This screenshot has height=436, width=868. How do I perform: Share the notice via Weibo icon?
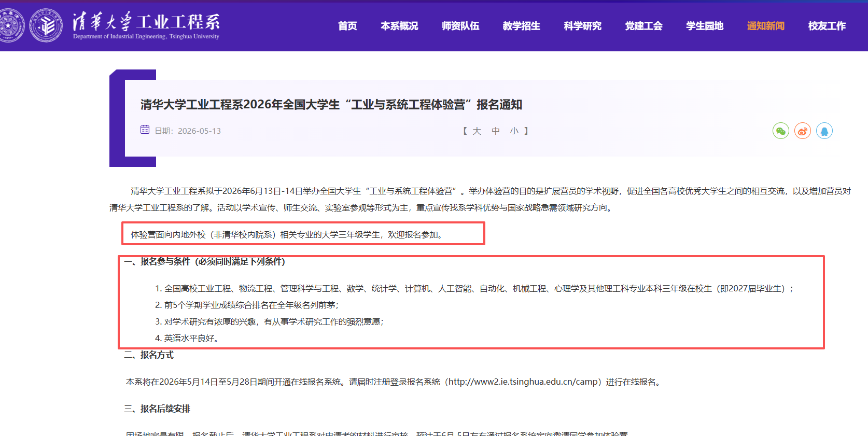click(802, 131)
